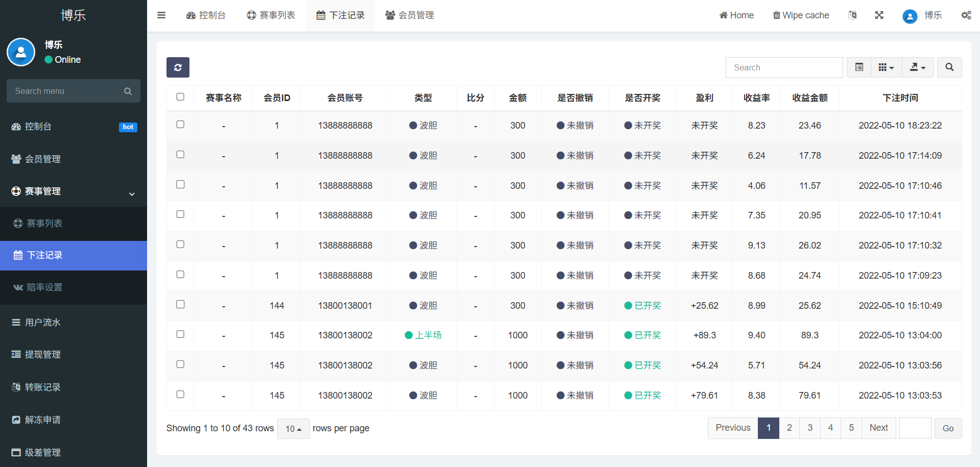
Task: Check the select-all header checkbox
Action: (180, 97)
